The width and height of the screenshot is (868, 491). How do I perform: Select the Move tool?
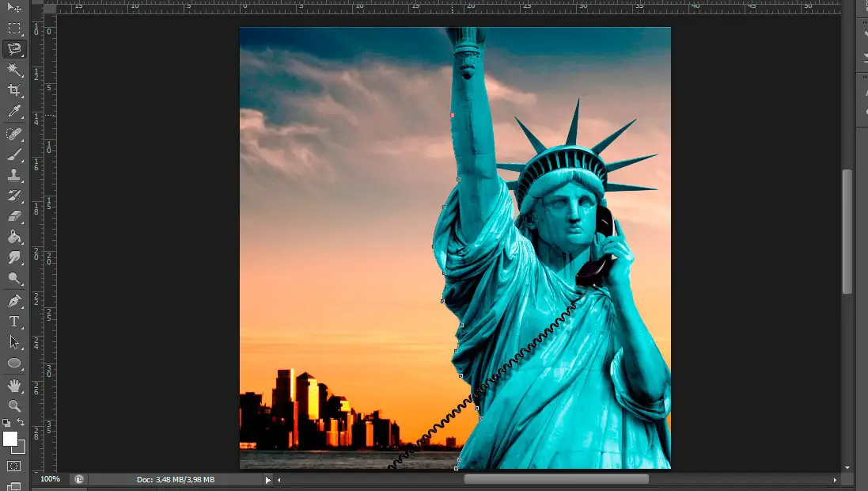tap(14, 7)
